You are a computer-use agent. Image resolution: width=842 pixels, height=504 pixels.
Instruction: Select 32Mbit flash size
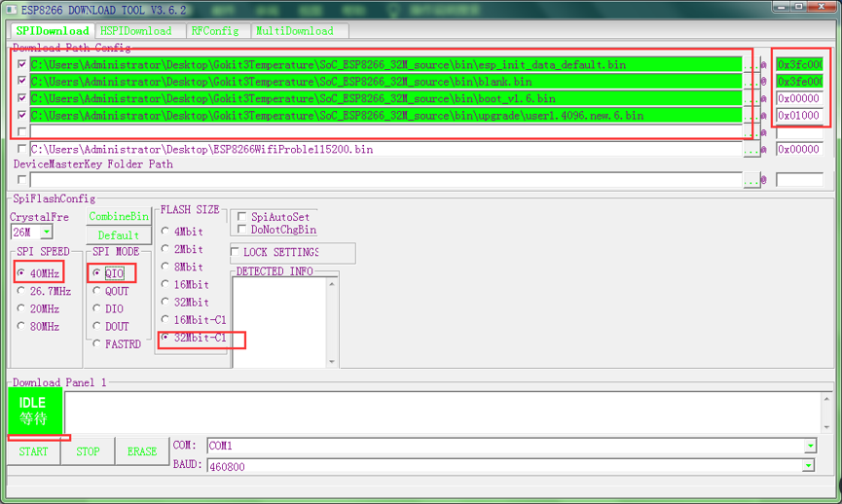click(185, 303)
